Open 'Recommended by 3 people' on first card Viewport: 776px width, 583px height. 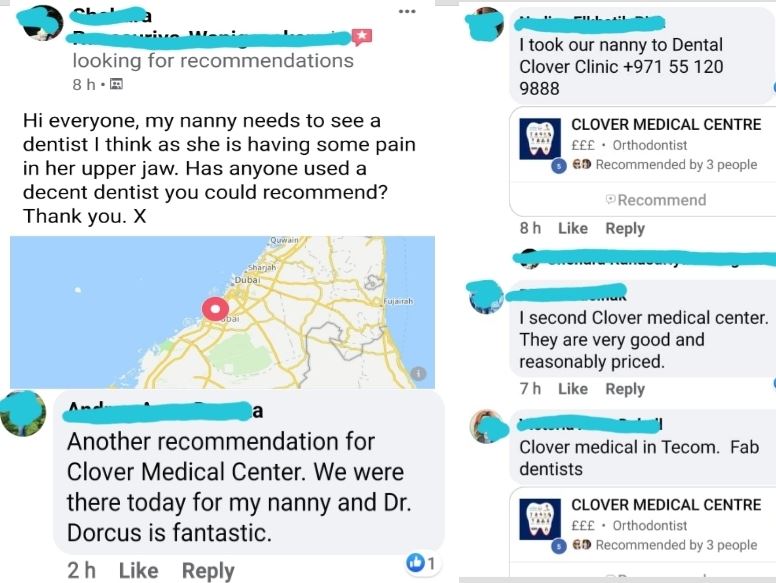(676, 164)
